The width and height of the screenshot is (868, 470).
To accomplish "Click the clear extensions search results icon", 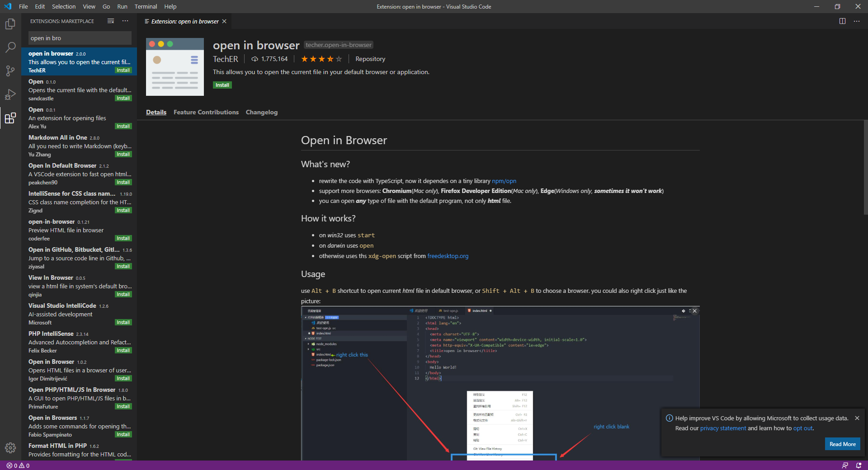I will pos(111,21).
